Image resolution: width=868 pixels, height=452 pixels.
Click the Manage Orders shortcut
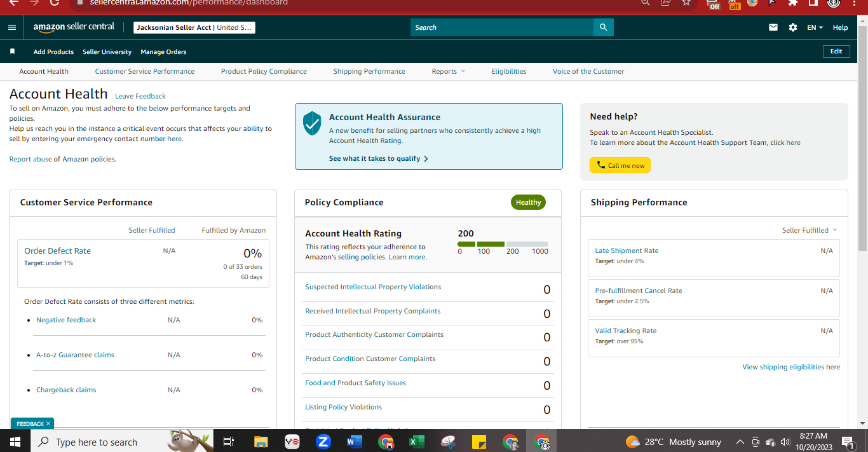(x=163, y=51)
